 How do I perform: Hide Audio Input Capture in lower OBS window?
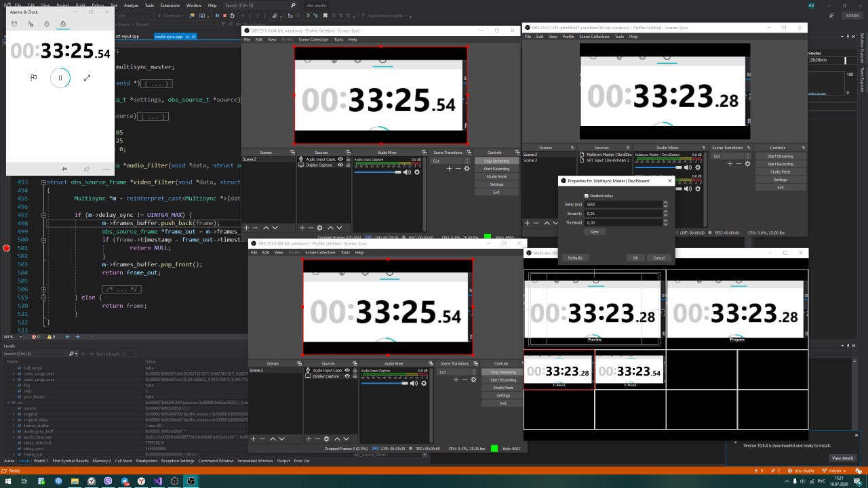(347, 370)
